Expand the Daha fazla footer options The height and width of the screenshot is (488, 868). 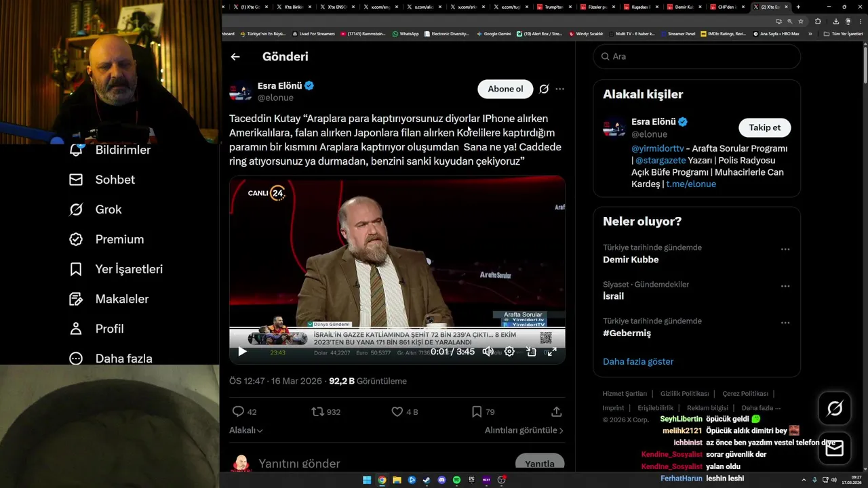click(761, 408)
